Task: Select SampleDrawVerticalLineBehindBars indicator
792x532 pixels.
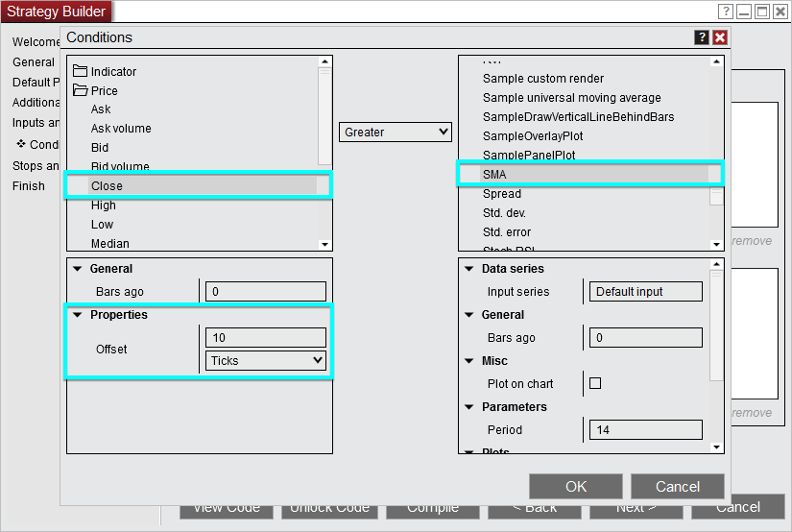Action: tap(578, 117)
